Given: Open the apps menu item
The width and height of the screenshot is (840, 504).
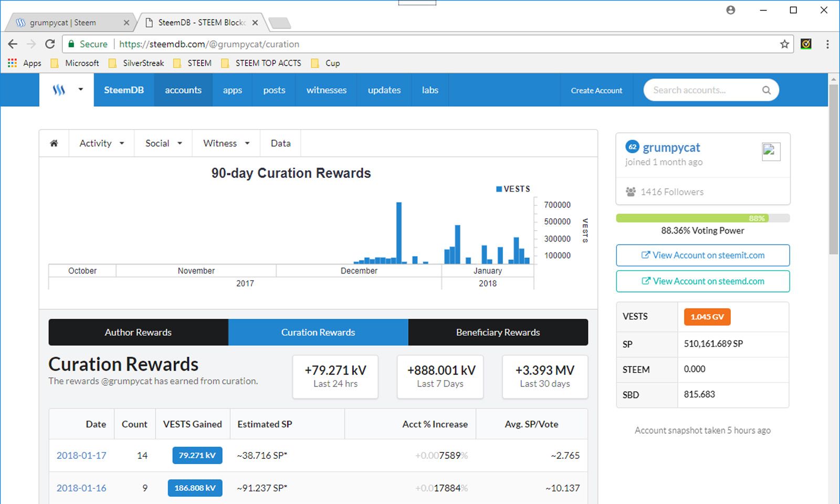Looking at the screenshot, I should point(232,90).
